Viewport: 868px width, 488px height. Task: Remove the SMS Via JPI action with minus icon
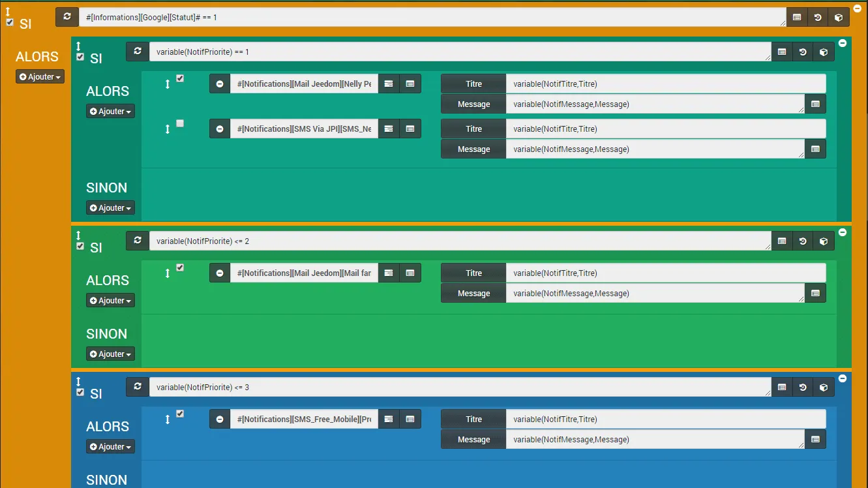[x=220, y=129]
